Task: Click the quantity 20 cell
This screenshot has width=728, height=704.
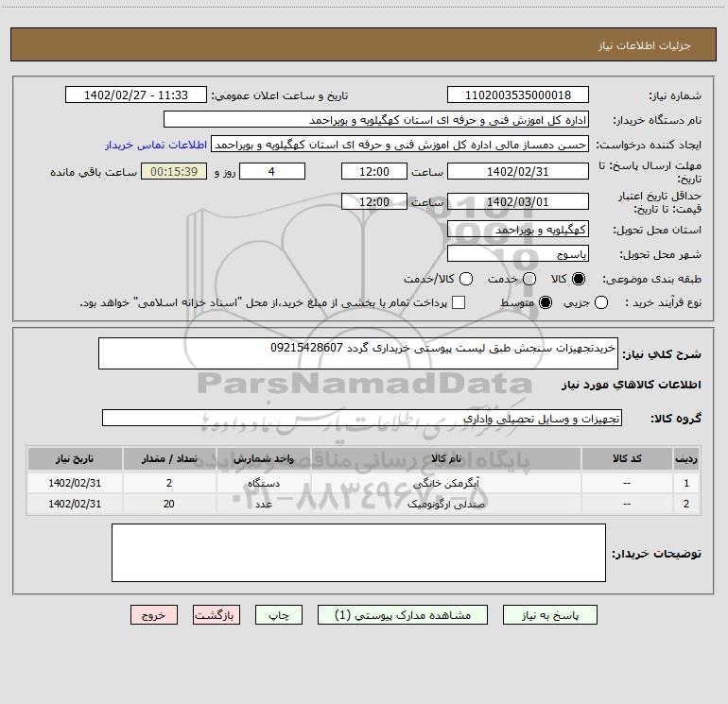Action: point(169,504)
